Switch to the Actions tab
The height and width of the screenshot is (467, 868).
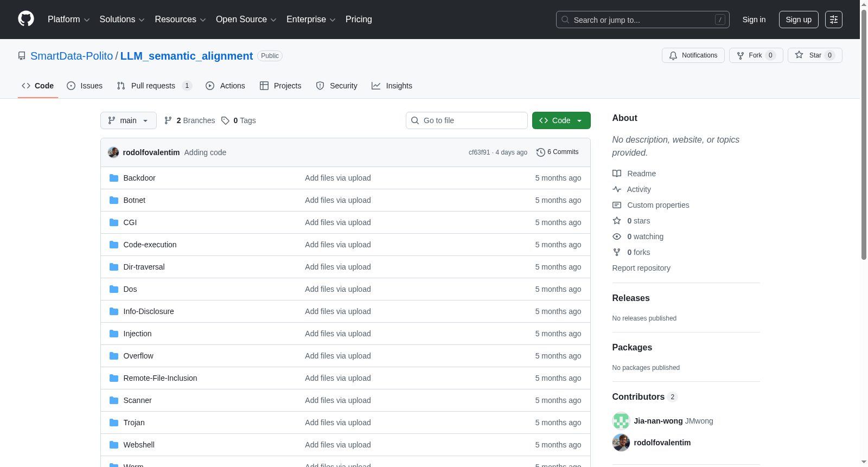(225, 86)
